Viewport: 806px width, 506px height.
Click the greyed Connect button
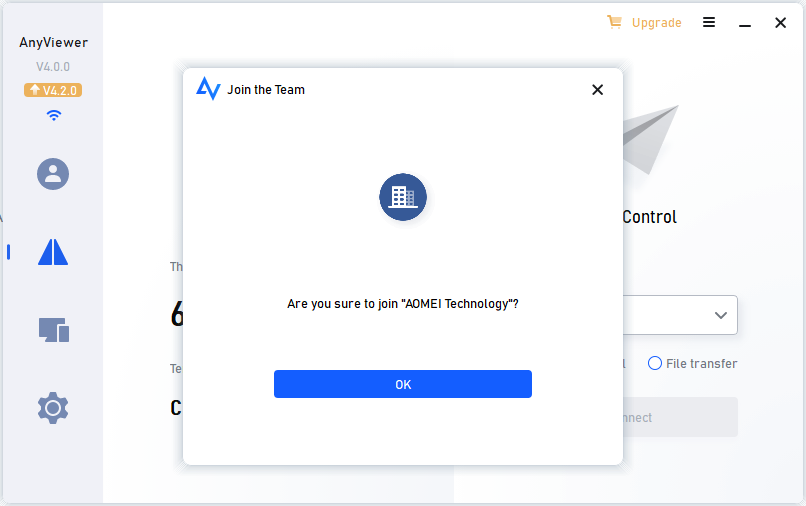coord(680,417)
